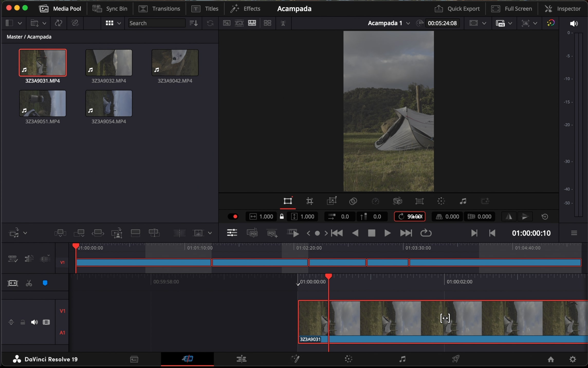Select the Crop tool icon in viewer tools
Screen dimensions: 588x368
[310, 201]
